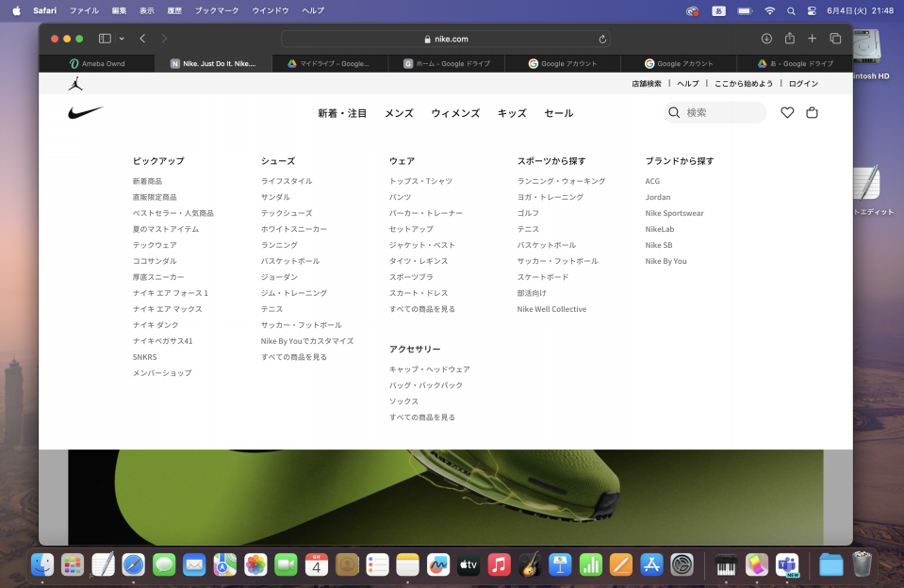Image resolution: width=904 pixels, height=588 pixels.
Task: Toggle the Safari sidebar icon
Action: tap(105, 39)
